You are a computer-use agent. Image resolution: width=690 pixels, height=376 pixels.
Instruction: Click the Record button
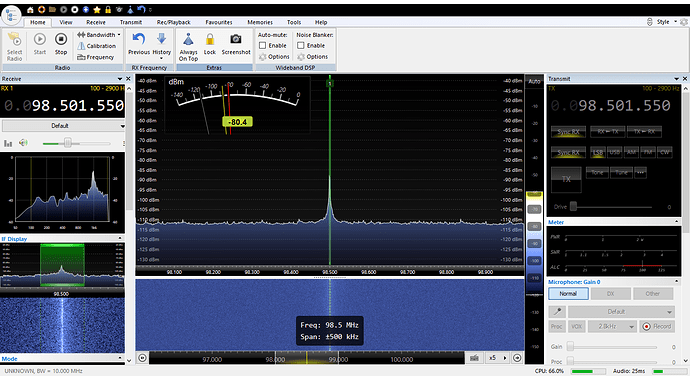pyautogui.click(x=657, y=326)
